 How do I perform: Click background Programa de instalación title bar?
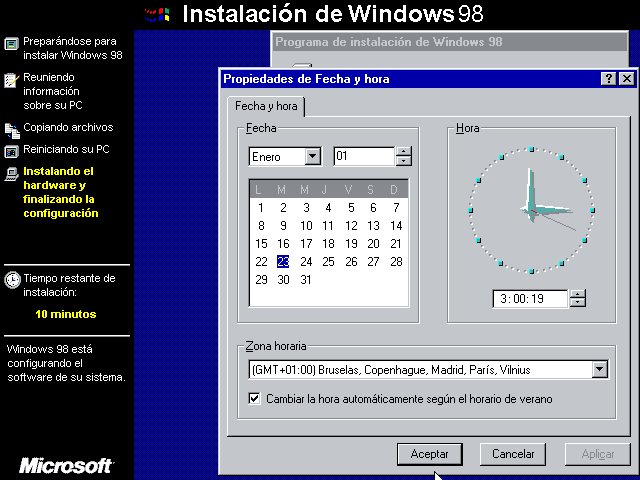pyautogui.click(x=449, y=42)
